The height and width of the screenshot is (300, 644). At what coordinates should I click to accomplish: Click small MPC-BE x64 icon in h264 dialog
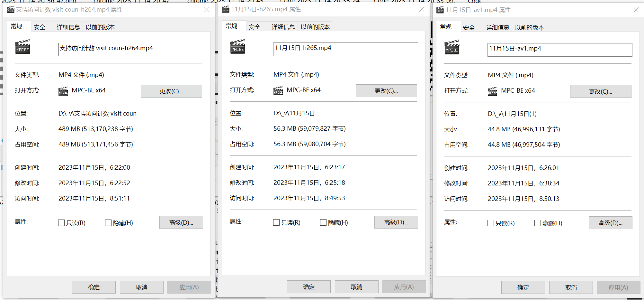[x=63, y=91]
